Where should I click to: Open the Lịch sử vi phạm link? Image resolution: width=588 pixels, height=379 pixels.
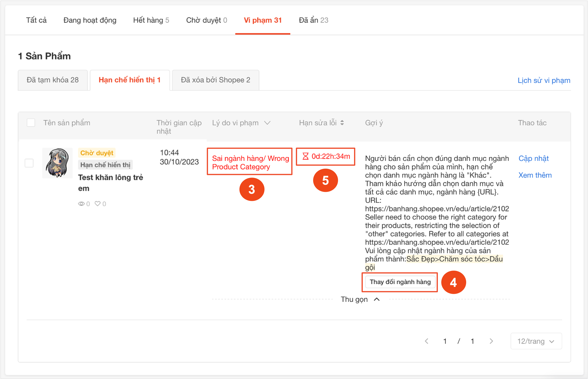tap(544, 81)
